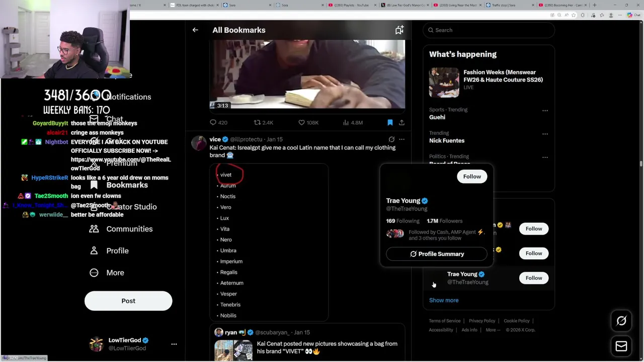This screenshot has width=644, height=362.
Task: Open Ads info footer link
Action: (x=469, y=330)
